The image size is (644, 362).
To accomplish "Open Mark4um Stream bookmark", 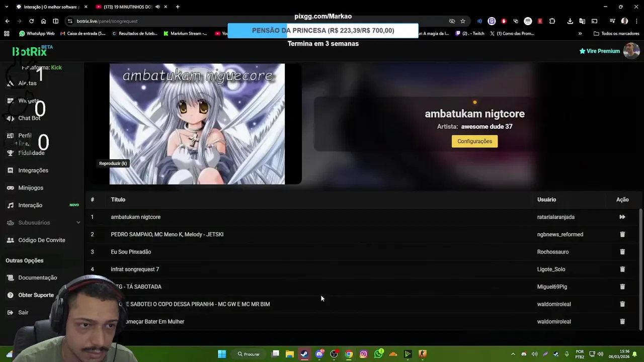I will (x=186, y=34).
